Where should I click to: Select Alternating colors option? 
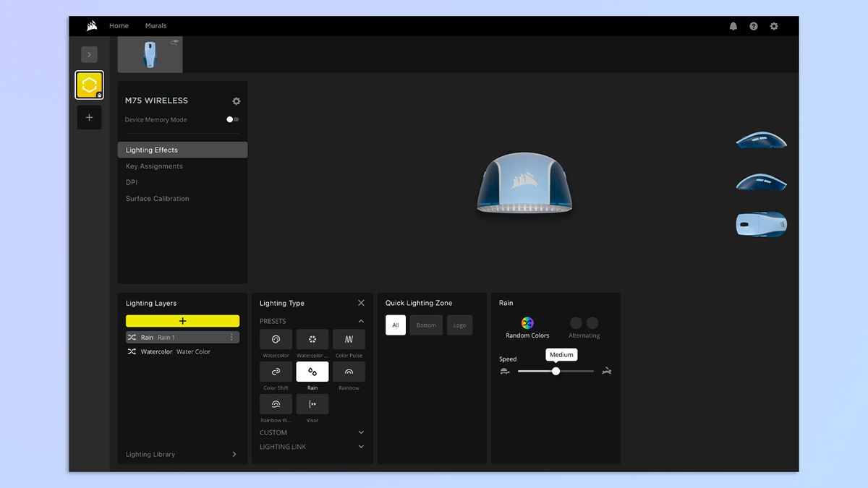click(584, 323)
